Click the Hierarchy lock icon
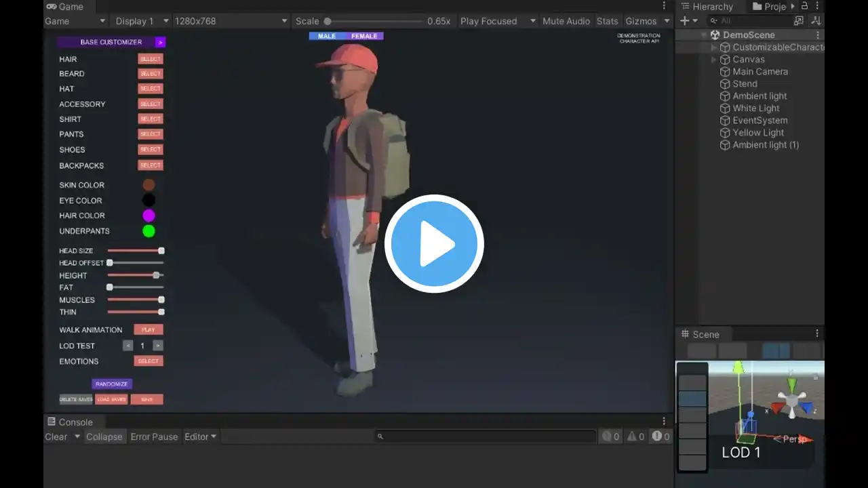This screenshot has width=868, height=488. pos(804,6)
